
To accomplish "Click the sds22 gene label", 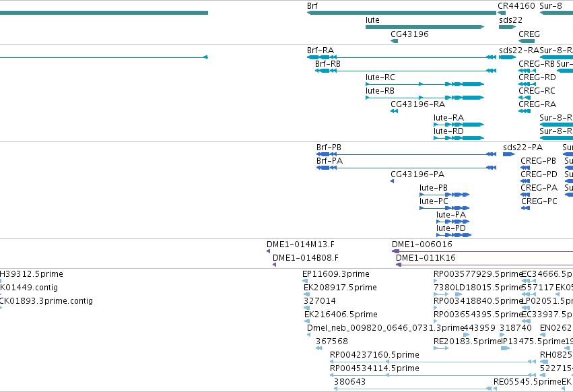I will tap(510, 20).
